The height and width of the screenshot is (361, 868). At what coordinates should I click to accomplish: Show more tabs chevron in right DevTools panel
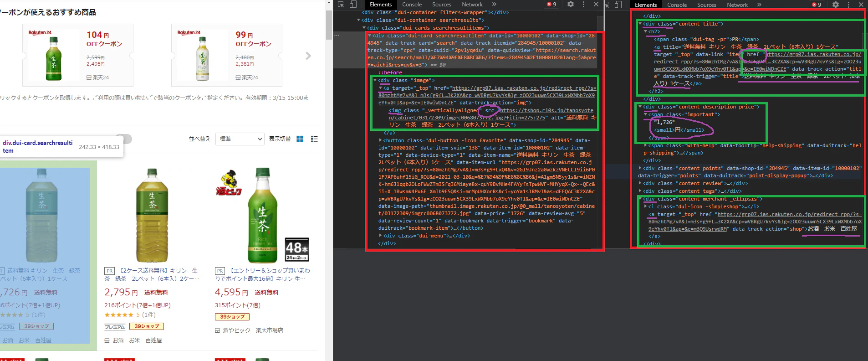pos(759,5)
